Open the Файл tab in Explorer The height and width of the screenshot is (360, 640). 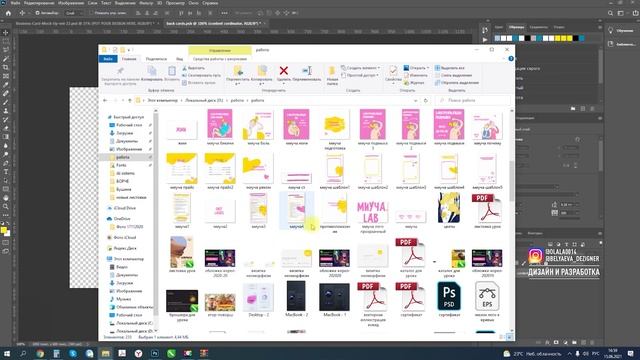coord(108,59)
